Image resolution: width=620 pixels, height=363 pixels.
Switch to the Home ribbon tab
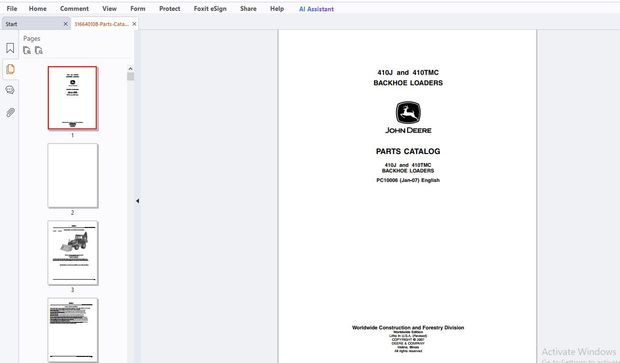[x=38, y=8]
